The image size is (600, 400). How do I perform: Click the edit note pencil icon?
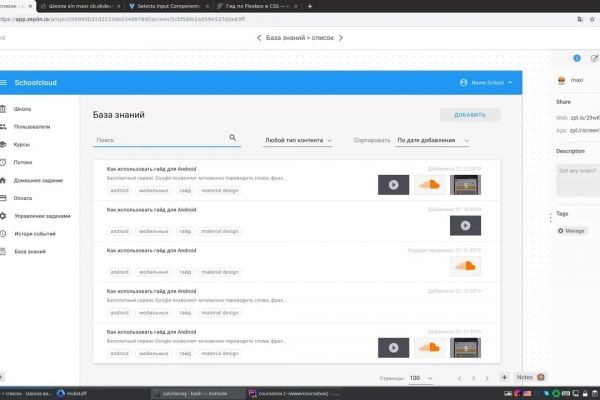(594, 58)
